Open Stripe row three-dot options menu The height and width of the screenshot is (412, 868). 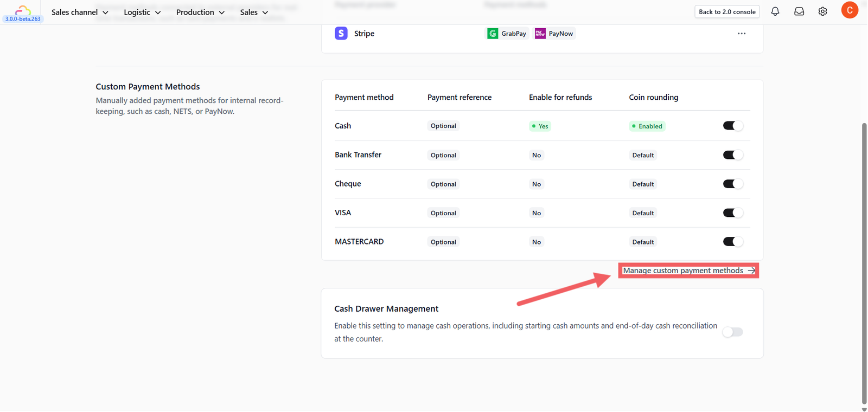click(742, 34)
